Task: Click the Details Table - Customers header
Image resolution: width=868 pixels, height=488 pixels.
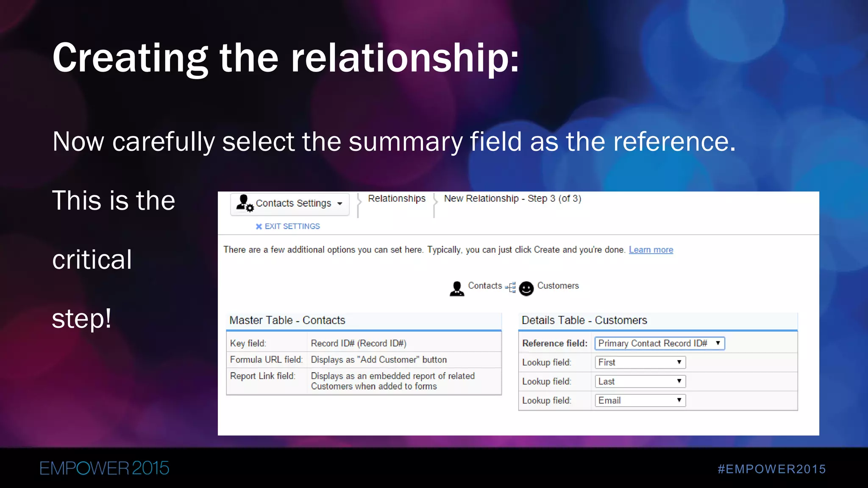Action: pyautogui.click(x=584, y=321)
